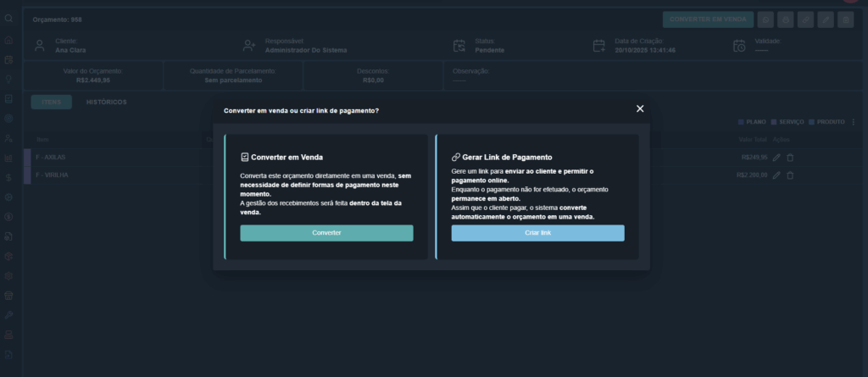
Task: Click the trash delete icon in the top toolbar
Action: tap(845, 19)
